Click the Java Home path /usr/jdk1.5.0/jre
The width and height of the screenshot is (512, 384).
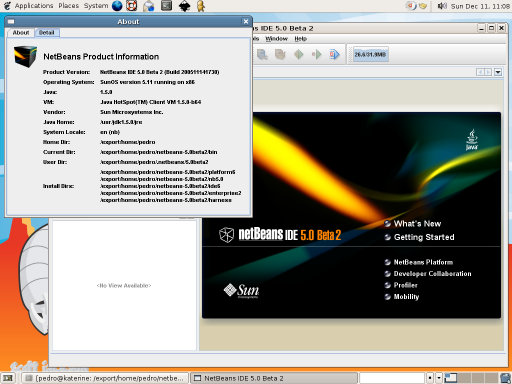tap(121, 122)
